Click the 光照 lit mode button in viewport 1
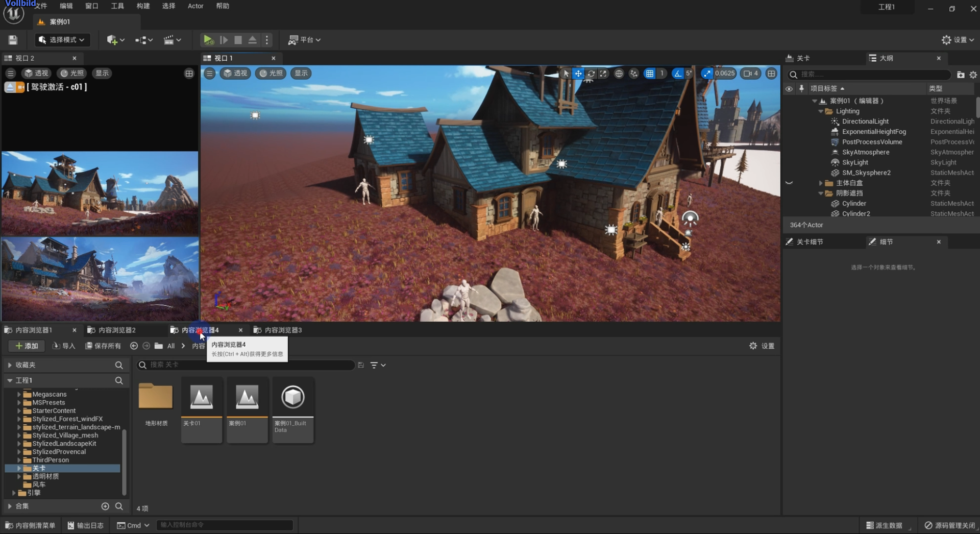Image resolution: width=980 pixels, height=534 pixels. coord(271,74)
